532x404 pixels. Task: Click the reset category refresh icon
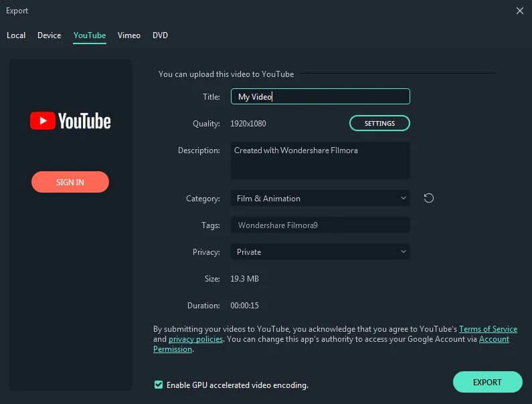coord(429,198)
